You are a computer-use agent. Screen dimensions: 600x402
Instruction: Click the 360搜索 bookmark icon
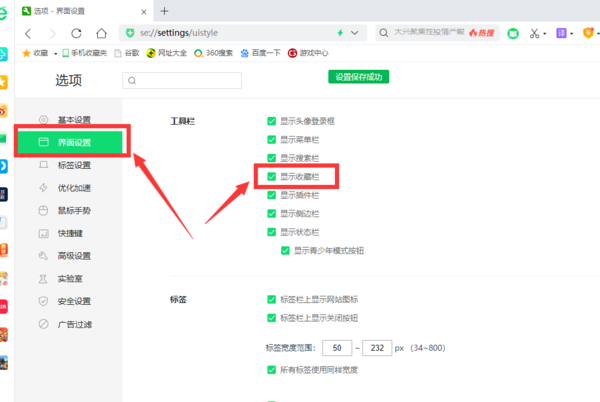(199, 53)
